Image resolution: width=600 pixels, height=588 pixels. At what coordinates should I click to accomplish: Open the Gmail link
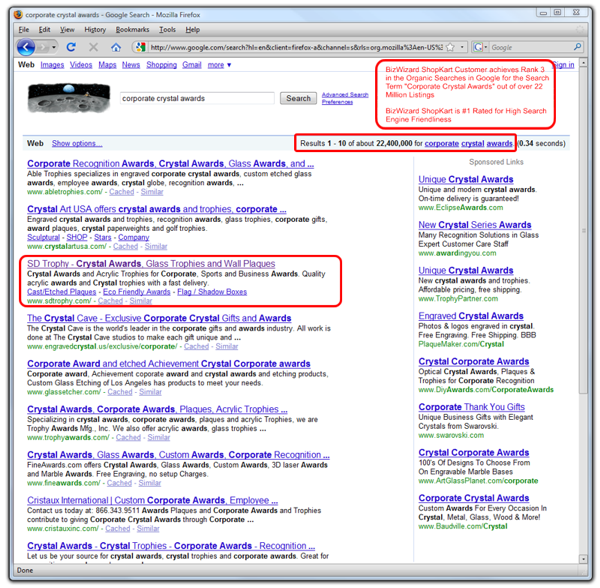192,65
